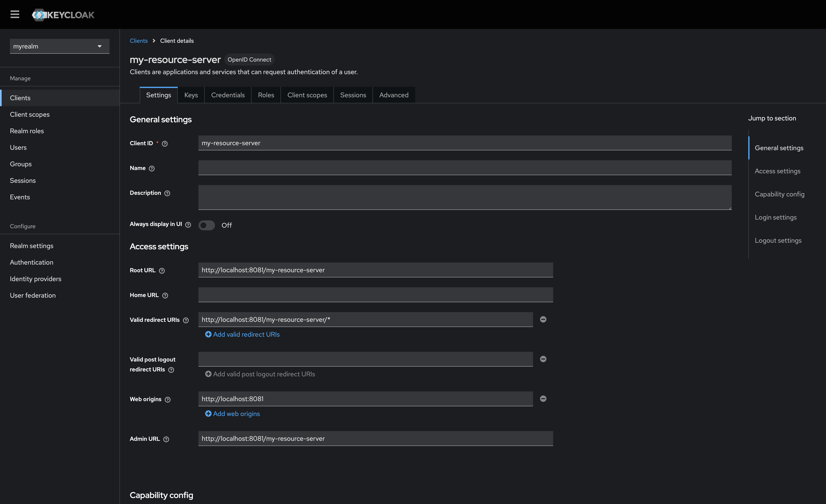Show help for Always display in UI

pyautogui.click(x=188, y=225)
